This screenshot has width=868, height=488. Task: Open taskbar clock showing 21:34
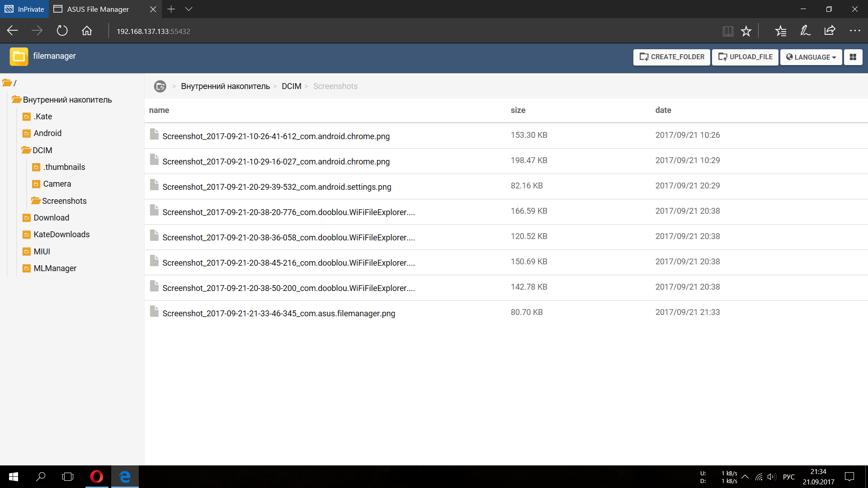point(818,477)
